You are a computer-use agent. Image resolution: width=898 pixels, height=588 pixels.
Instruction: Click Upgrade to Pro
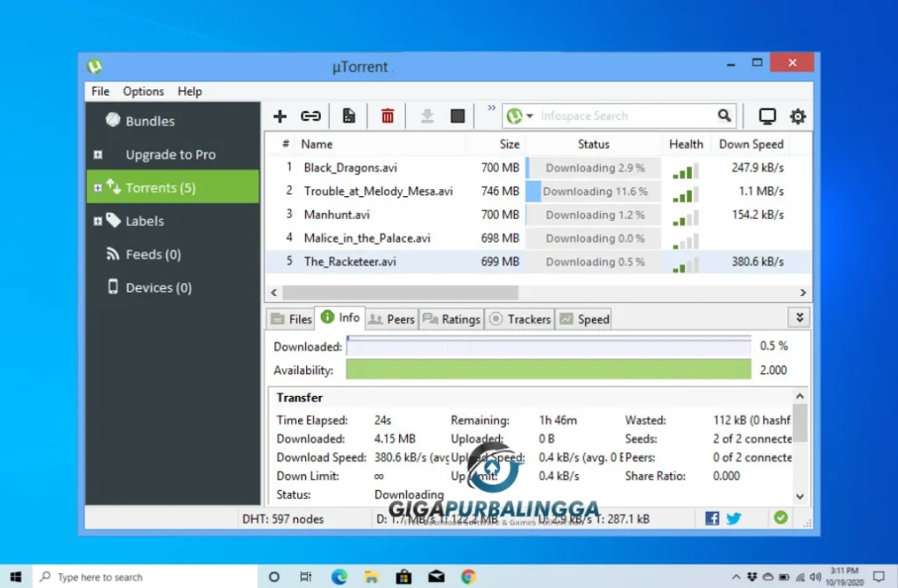click(x=172, y=154)
